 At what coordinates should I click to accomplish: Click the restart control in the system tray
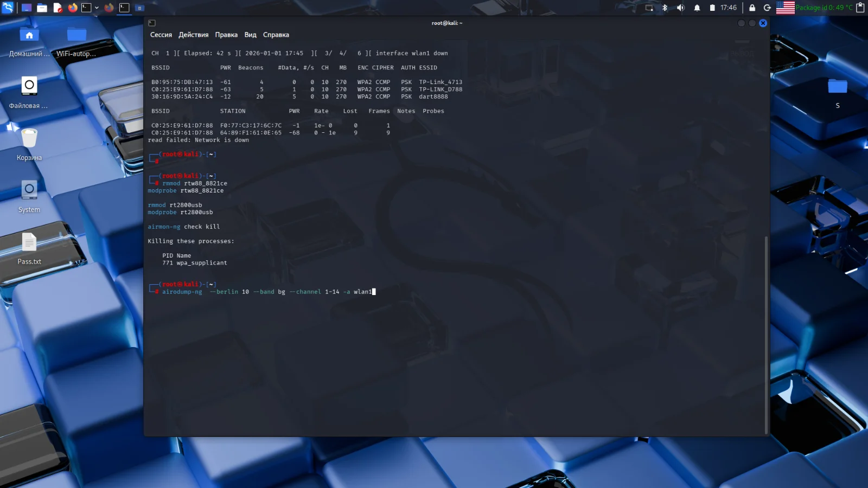(768, 8)
